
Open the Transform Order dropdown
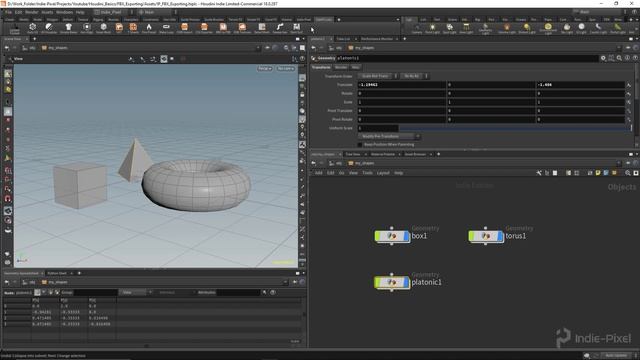pyautogui.click(x=378, y=76)
